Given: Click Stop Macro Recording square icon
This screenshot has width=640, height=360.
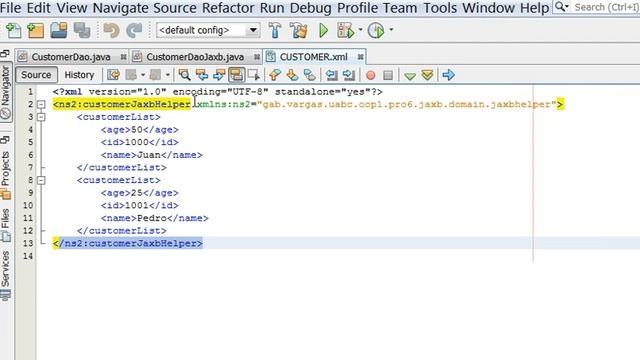Looking at the screenshot, I should [388, 76].
